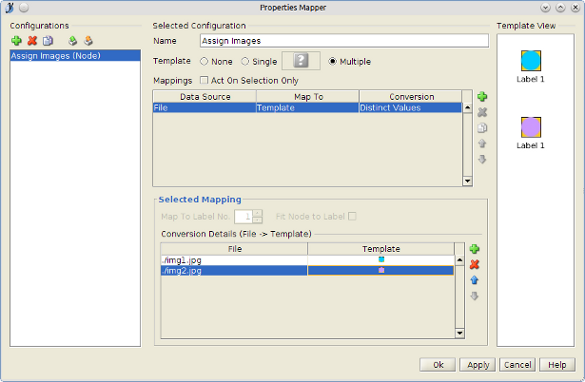The height and width of the screenshot is (382, 585).
Task: Import configurations icon with green arrow
Action: pos(72,40)
